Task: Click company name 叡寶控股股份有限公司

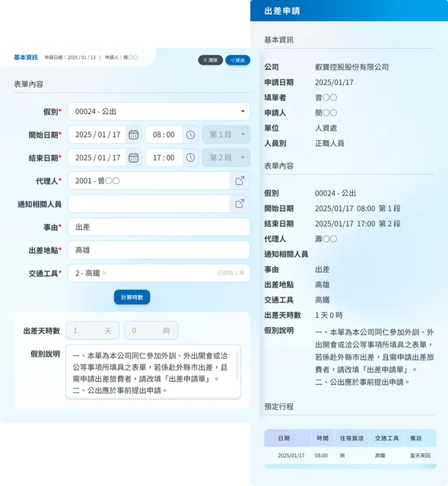Action: [x=352, y=67]
